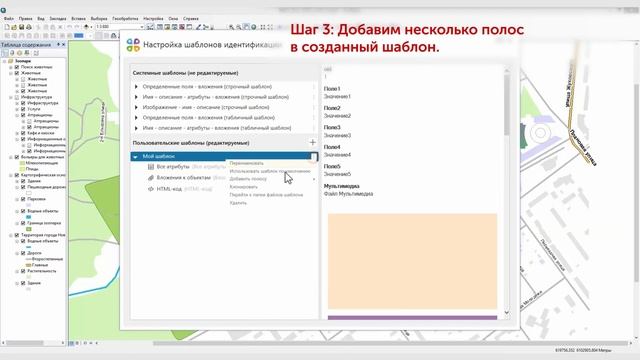The width and height of the screenshot is (640, 360).
Task: Click the Undo arrow icon
Action: [x=69, y=27]
